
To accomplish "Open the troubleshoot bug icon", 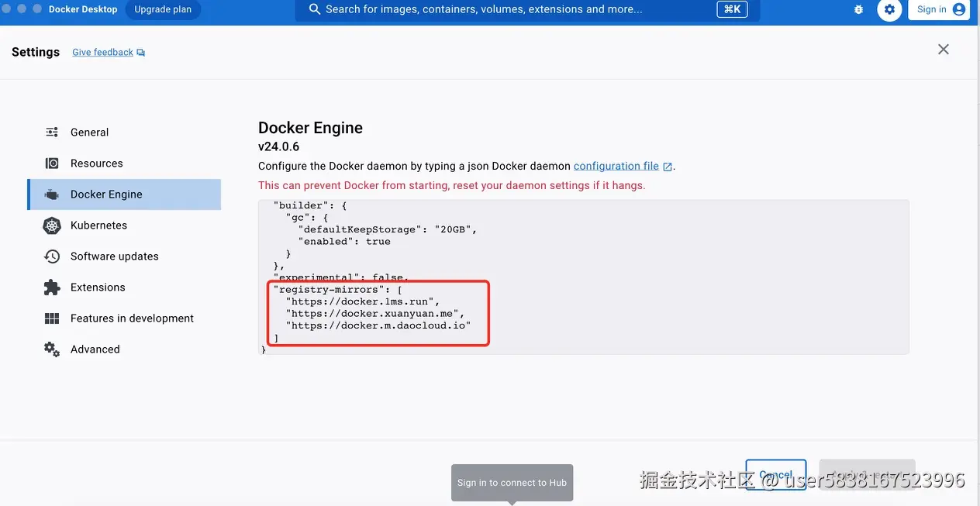I will pos(858,9).
